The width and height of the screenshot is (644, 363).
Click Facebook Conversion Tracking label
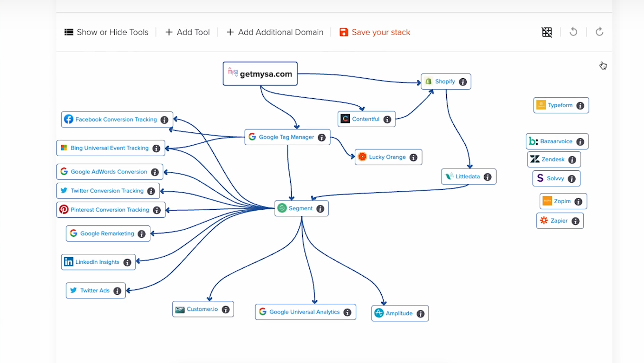(x=116, y=120)
